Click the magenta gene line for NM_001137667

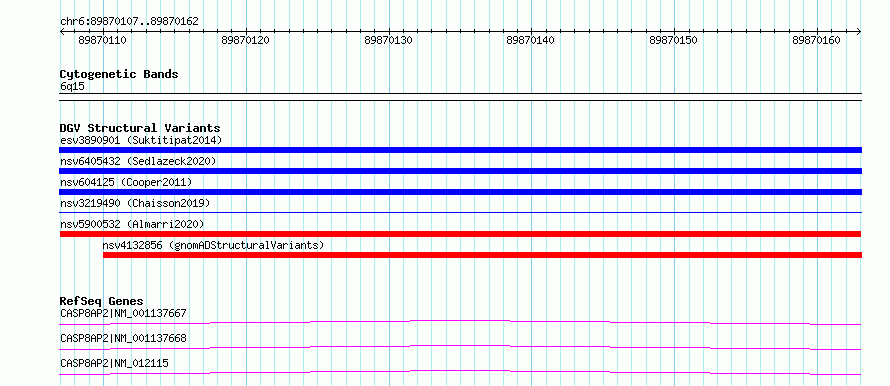click(x=460, y=322)
